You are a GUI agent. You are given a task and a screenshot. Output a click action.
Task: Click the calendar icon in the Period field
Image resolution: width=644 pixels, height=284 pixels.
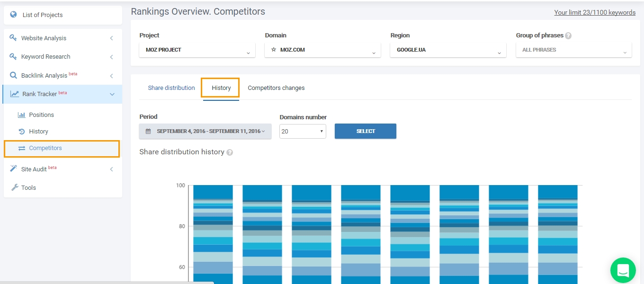point(148,131)
